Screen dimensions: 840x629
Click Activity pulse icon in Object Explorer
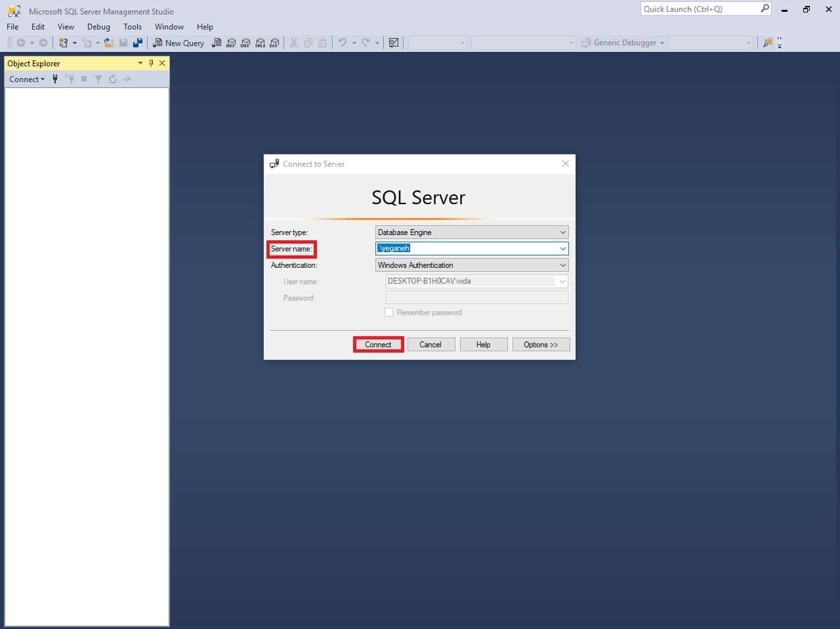(x=127, y=79)
